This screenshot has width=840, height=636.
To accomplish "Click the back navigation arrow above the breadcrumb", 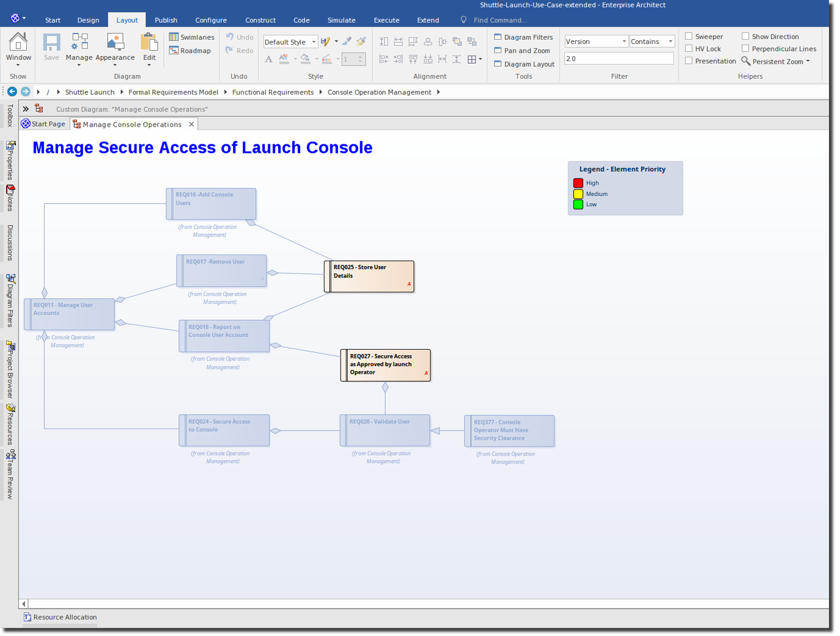I will coord(12,92).
